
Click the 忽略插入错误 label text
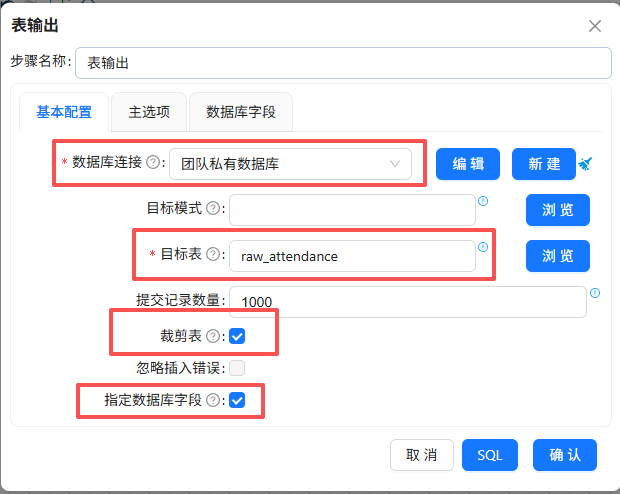pos(178,368)
